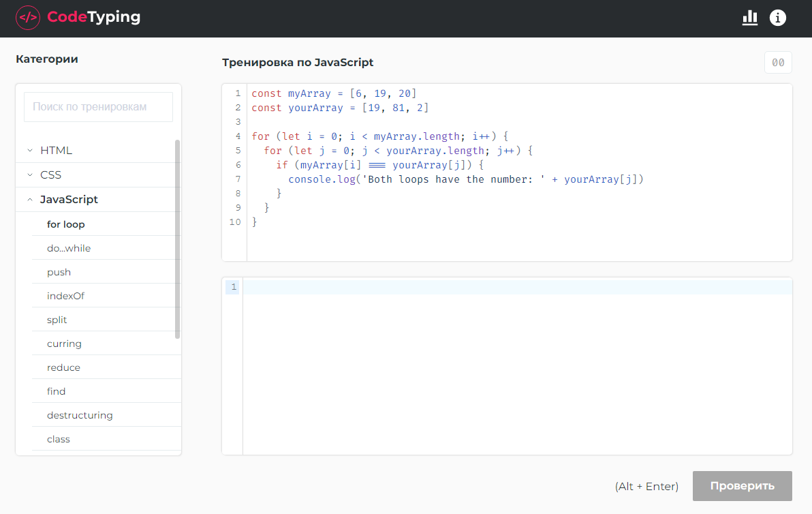The image size is (812, 514).
Task: Open the info icon in the header
Action: pos(777,18)
